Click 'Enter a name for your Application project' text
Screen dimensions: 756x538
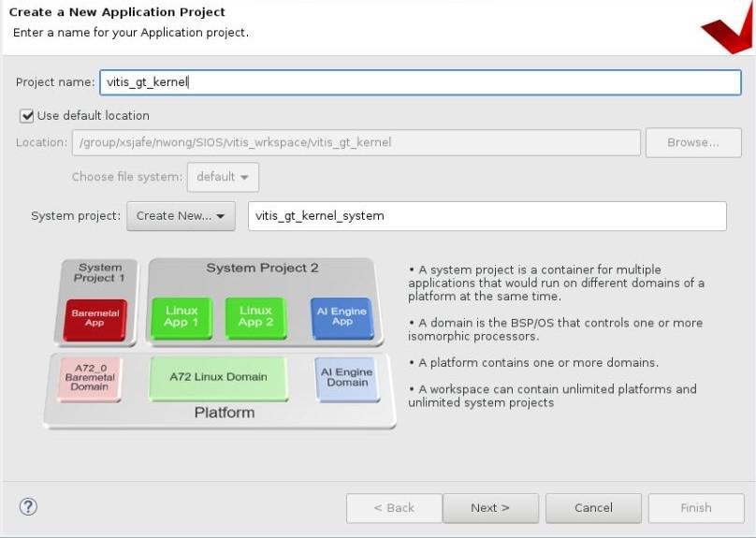coord(131,33)
